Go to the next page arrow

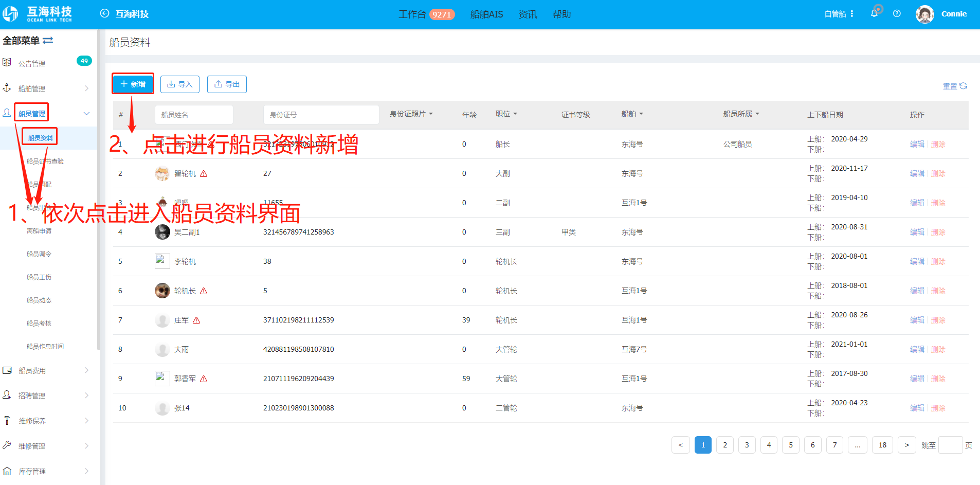[x=907, y=445]
